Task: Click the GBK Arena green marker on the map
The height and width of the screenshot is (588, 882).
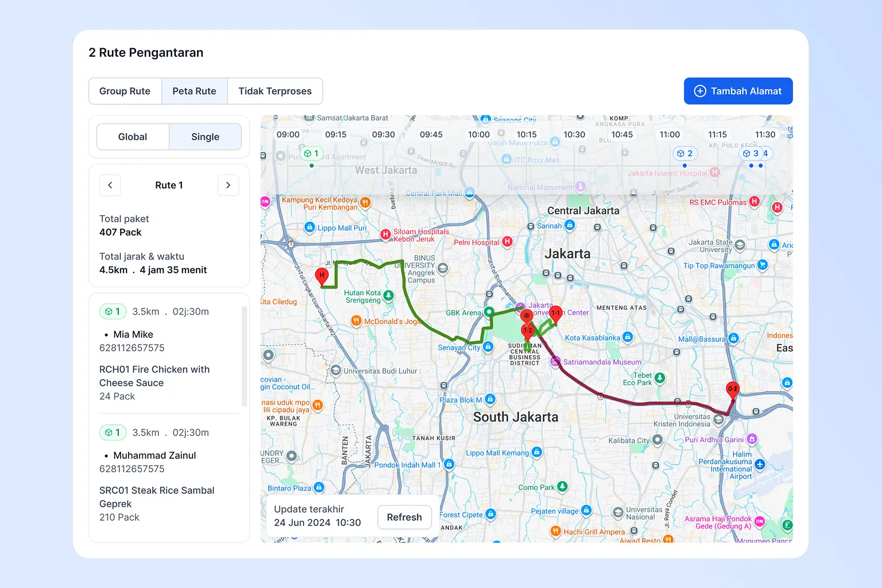Action: point(489,312)
